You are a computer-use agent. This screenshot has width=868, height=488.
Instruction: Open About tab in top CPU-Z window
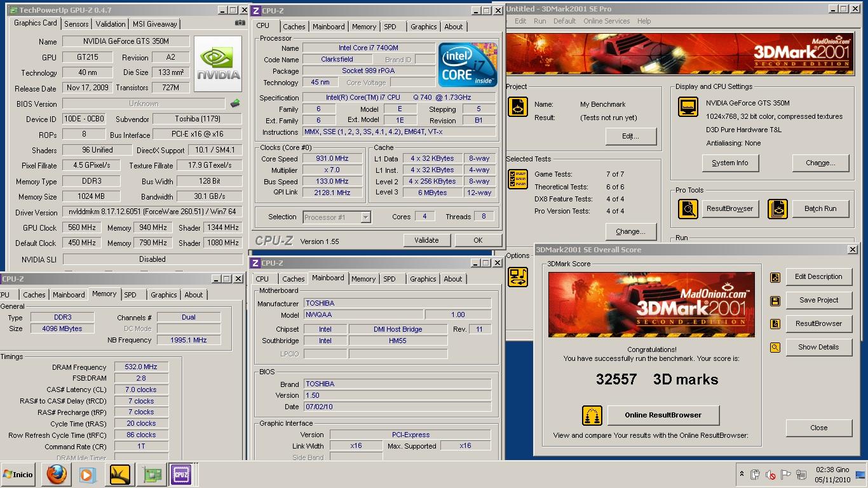(454, 27)
